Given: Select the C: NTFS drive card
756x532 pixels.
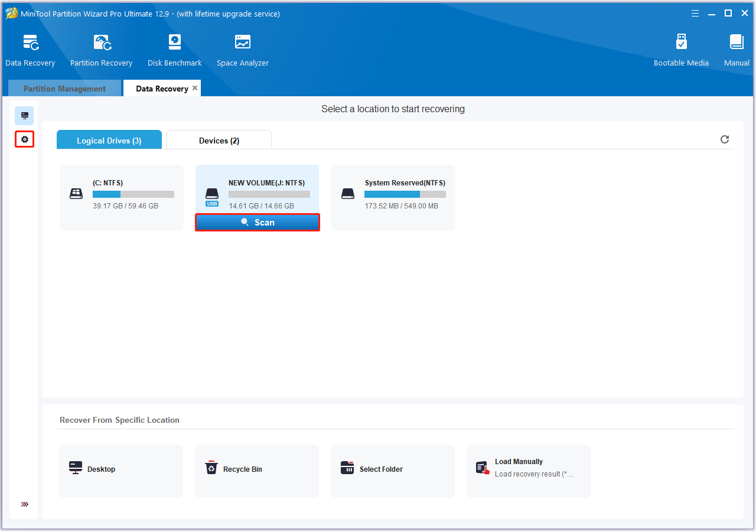Looking at the screenshot, I should point(122,197).
